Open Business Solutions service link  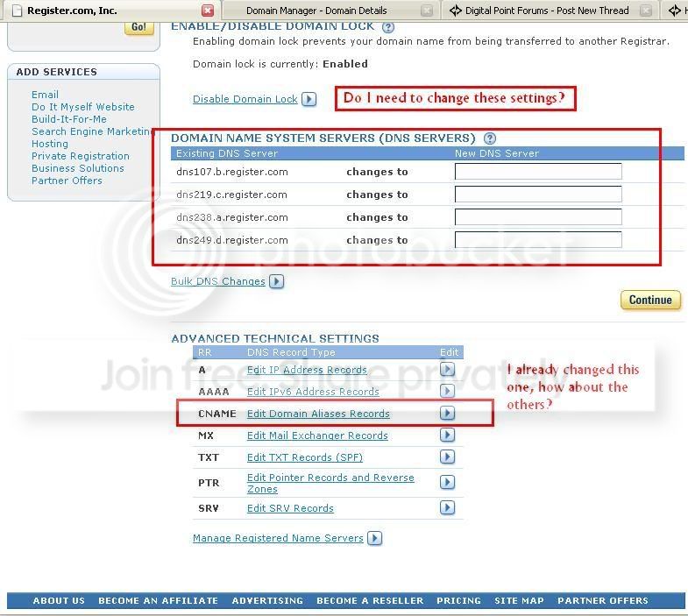point(78,168)
